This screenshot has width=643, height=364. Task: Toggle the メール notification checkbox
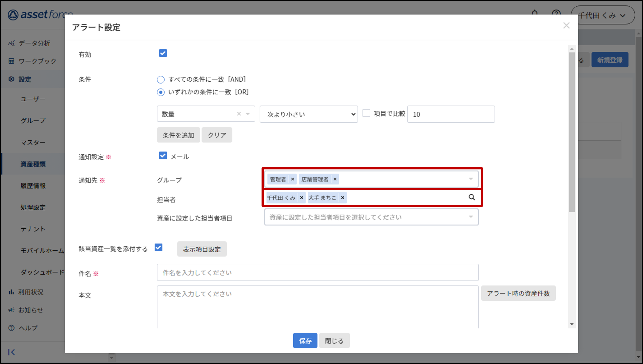[x=163, y=156]
